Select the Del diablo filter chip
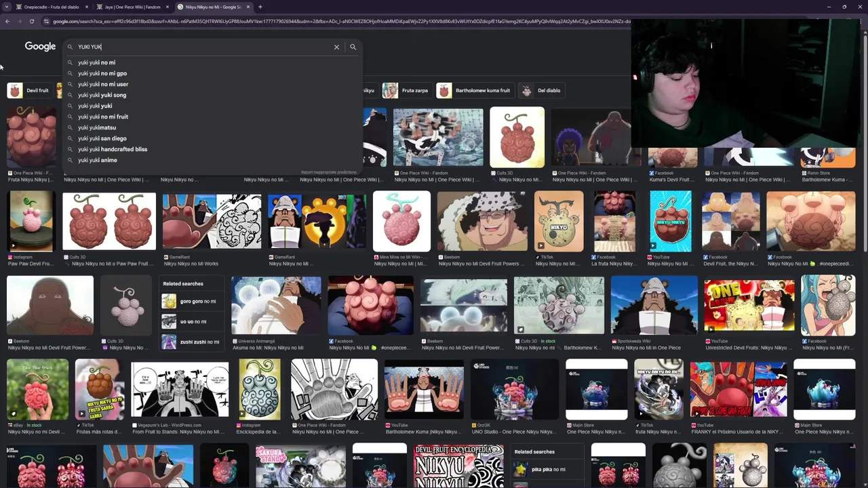The image size is (868, 488). pyautogui.click(x=541, y=90)
